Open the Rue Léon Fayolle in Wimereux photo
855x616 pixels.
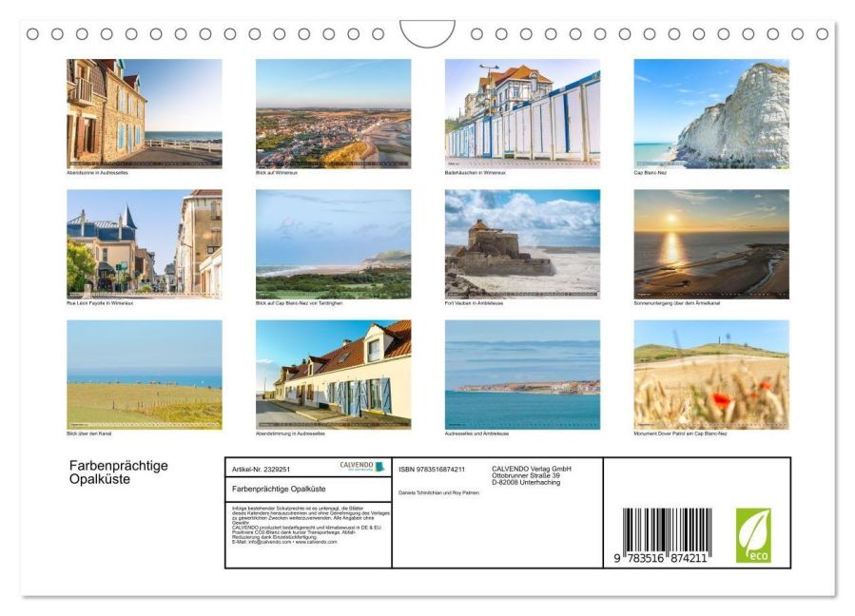click(144, 243)
